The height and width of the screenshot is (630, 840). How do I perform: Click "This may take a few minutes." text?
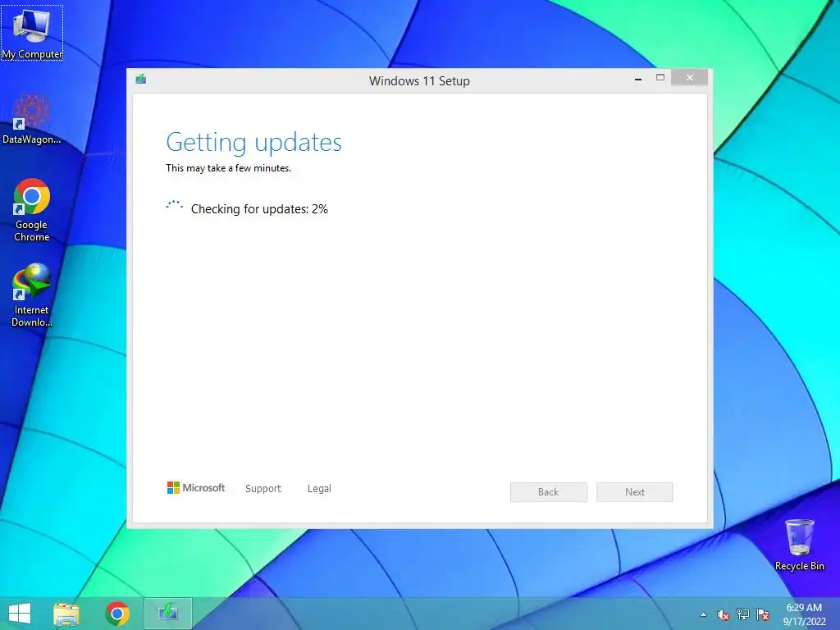(x=228, y=168)
